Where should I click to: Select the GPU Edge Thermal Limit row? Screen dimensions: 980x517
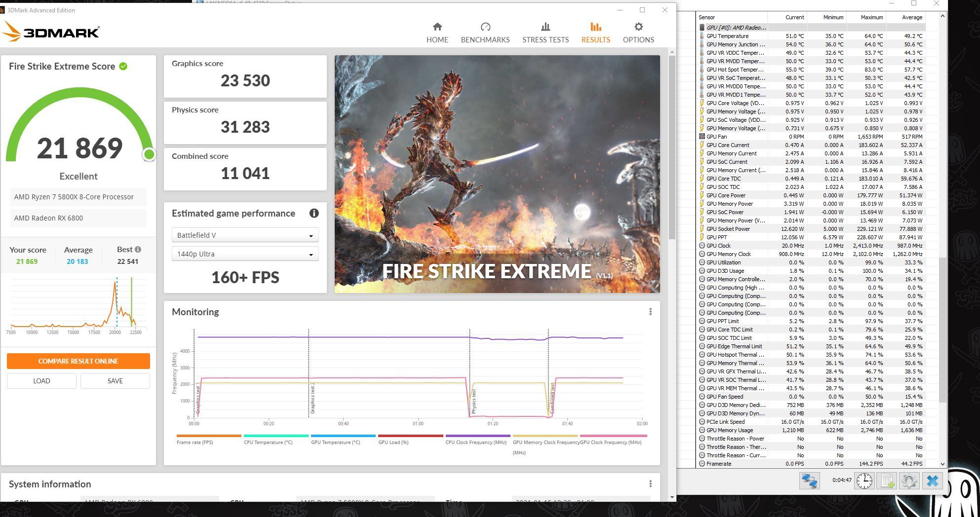pyautogui.click(x=812, y=346)
